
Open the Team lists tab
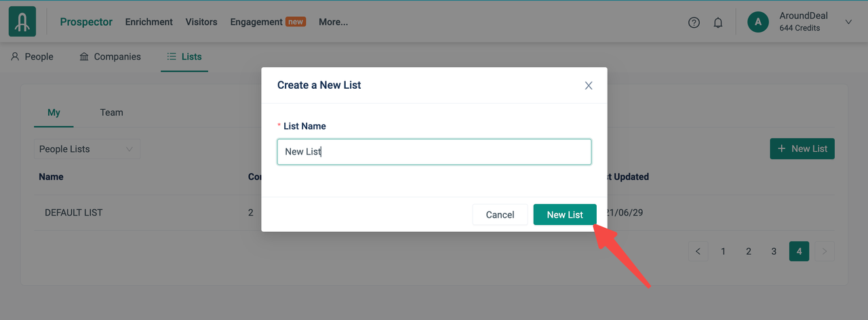click(x=111, y=113)
